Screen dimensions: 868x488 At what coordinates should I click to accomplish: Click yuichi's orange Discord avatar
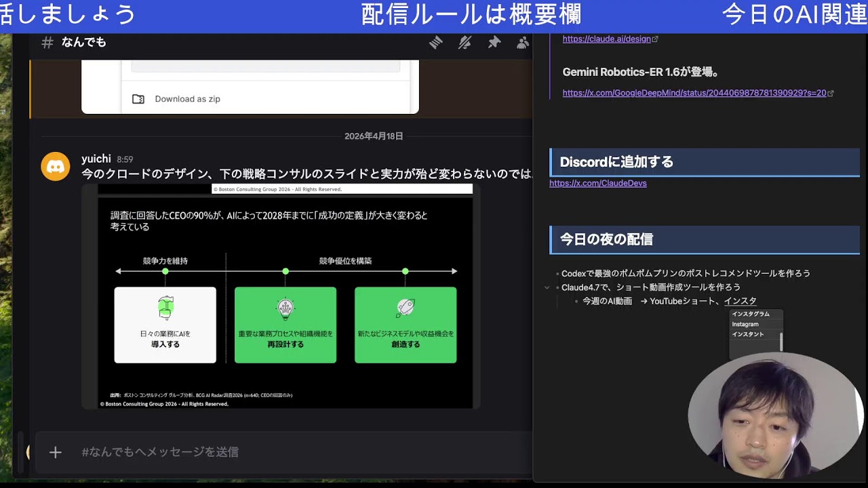click(56, 166)
